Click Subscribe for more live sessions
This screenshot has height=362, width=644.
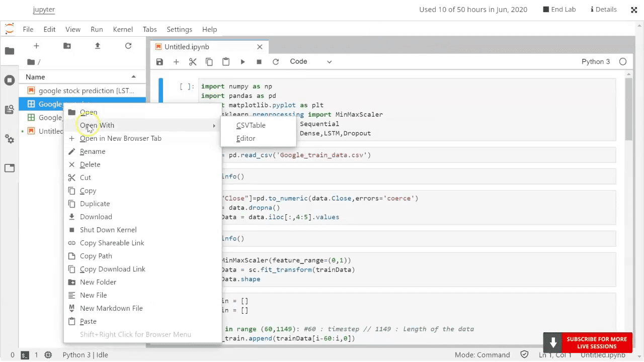[587, 343]
